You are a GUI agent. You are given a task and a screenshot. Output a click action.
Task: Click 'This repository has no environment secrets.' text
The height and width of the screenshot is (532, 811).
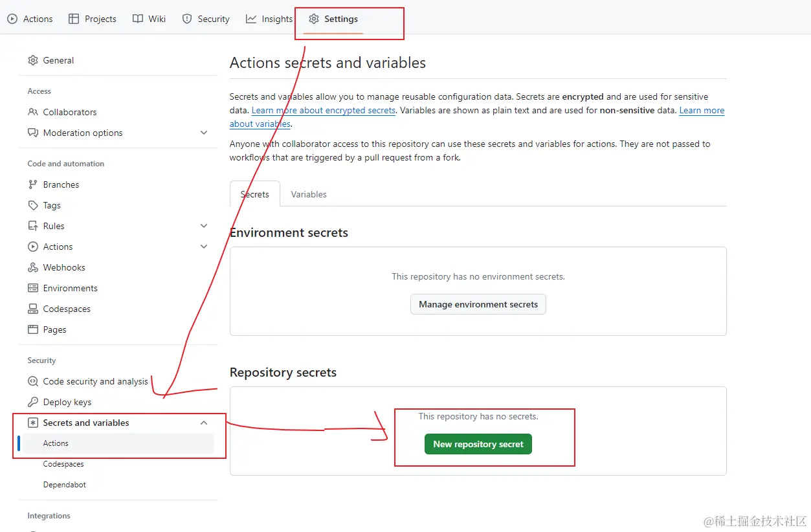tap(478, 276)
